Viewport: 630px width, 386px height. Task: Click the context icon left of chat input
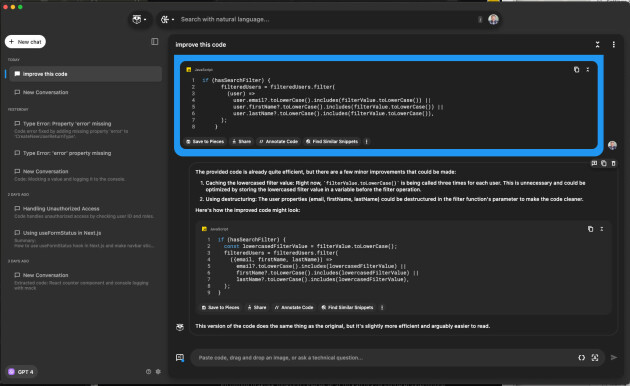(x=180, y=357)
